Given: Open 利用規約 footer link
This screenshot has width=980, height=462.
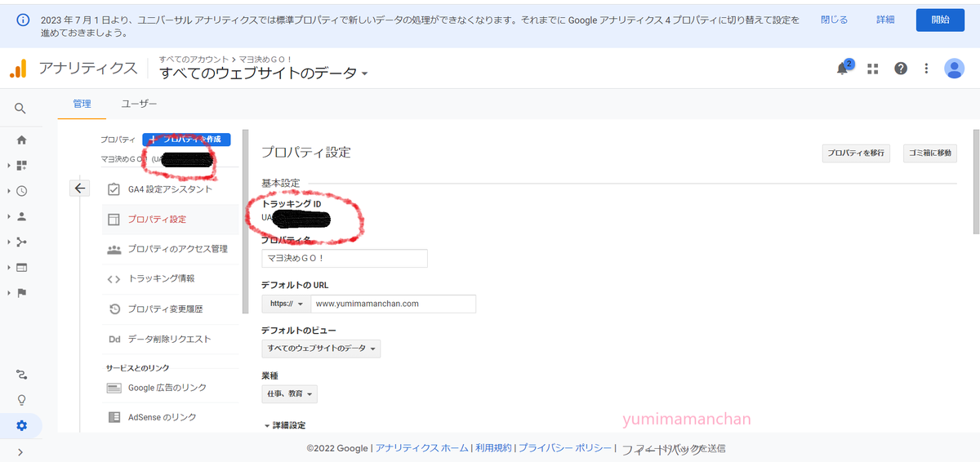Looking at the screenshot, I should pos(493,448).
